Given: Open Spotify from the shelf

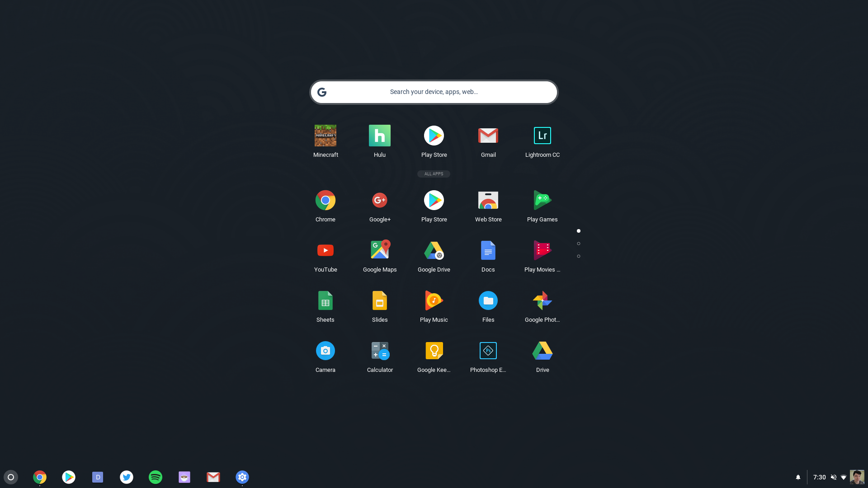Looking at the screenshot, I should 156,477.
